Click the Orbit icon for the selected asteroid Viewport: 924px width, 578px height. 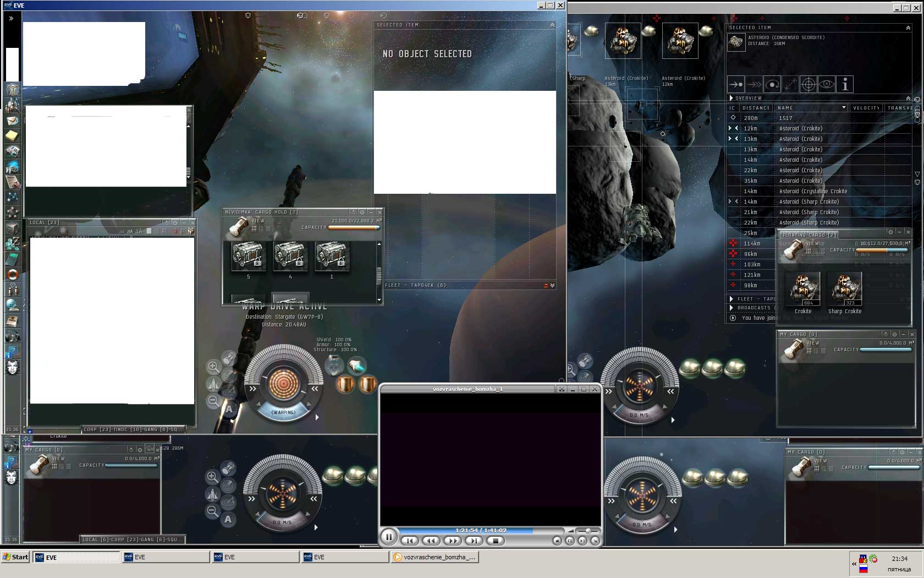tap(772, 84)
